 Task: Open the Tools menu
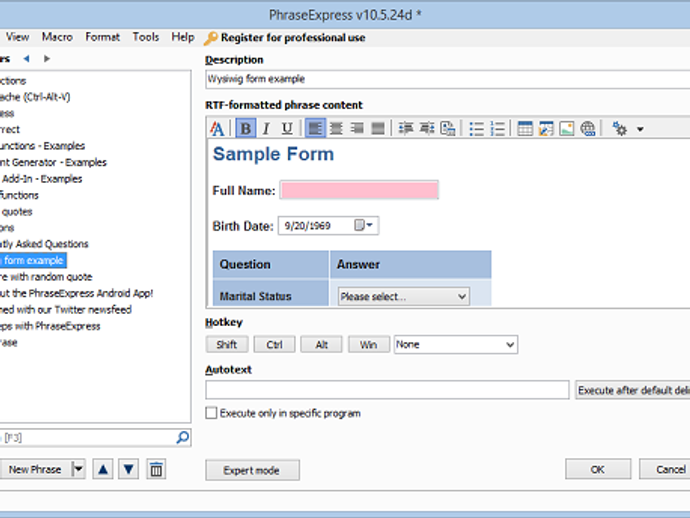coord(146,37)
